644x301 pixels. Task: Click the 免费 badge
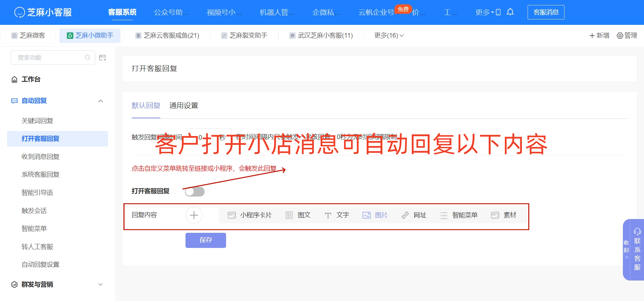pos(403,9)
